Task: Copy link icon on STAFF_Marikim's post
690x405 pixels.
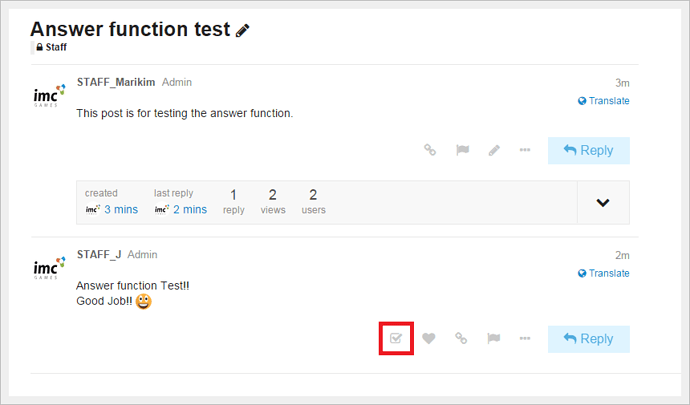Action: [430, 150]
